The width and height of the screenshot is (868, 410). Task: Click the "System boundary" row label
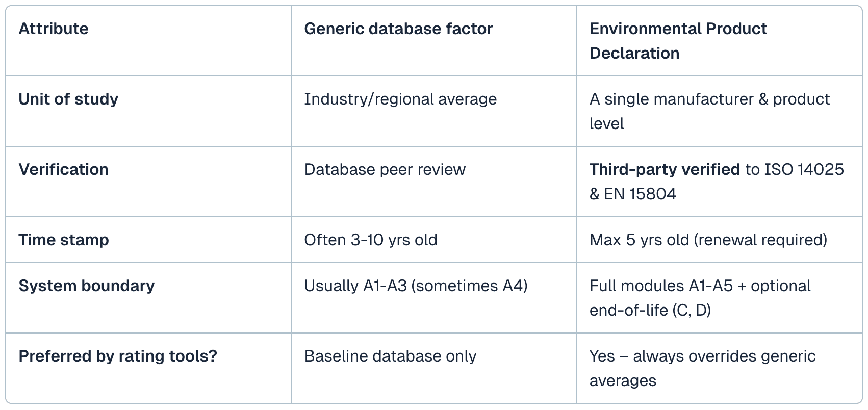pos(86,286)
